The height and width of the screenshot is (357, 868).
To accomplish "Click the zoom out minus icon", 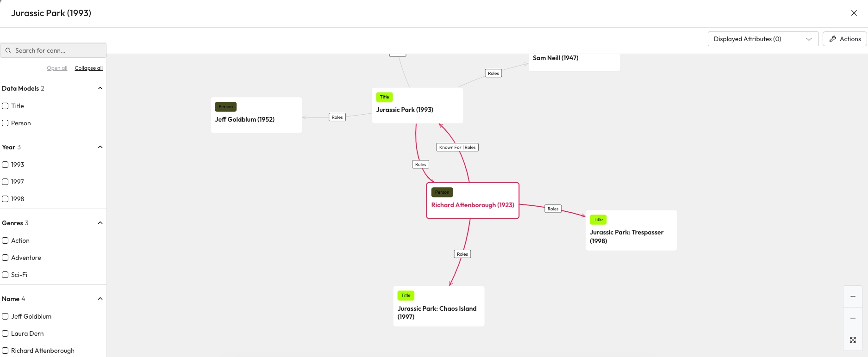I will [x=853, y=318].
